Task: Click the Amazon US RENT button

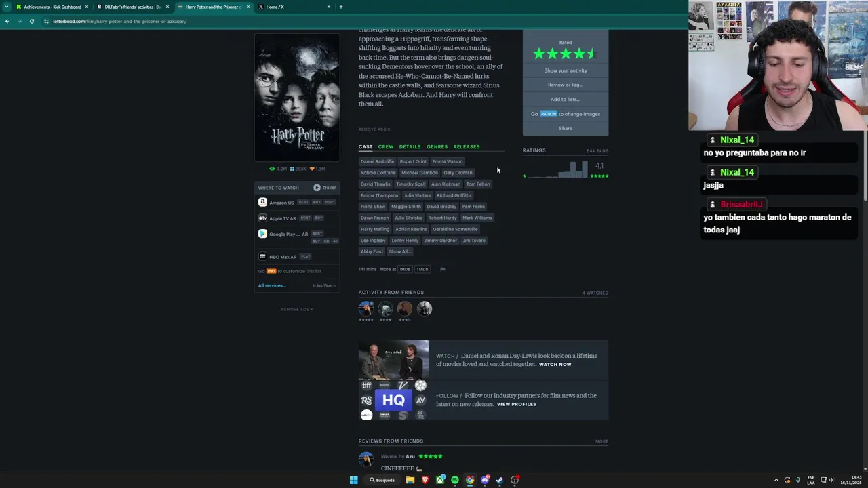Action: coord(303,202)
